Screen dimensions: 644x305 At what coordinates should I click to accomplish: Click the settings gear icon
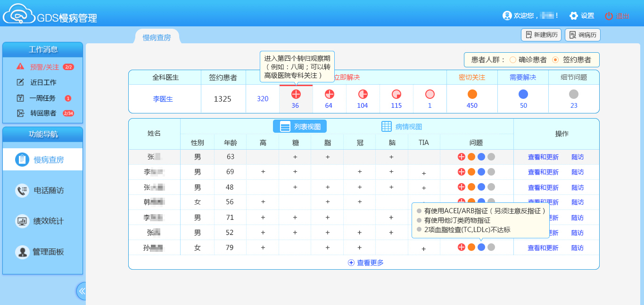[573, 16]
